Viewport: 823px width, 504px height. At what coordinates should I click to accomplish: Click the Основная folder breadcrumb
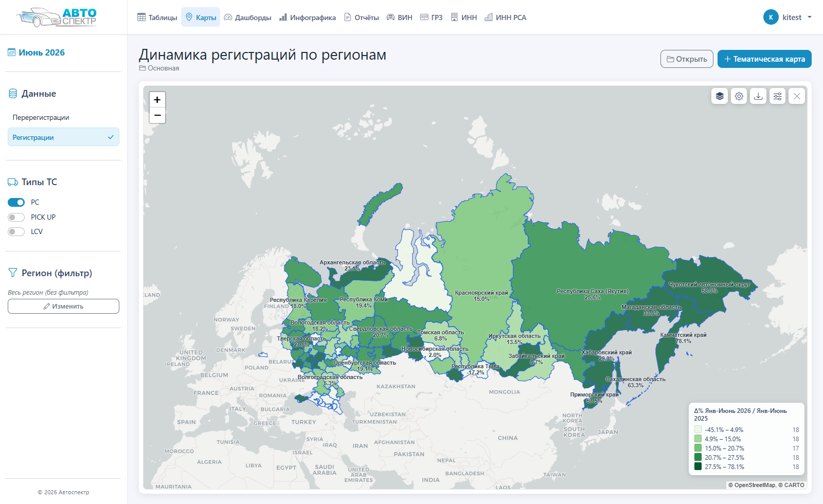coord(159,68)
